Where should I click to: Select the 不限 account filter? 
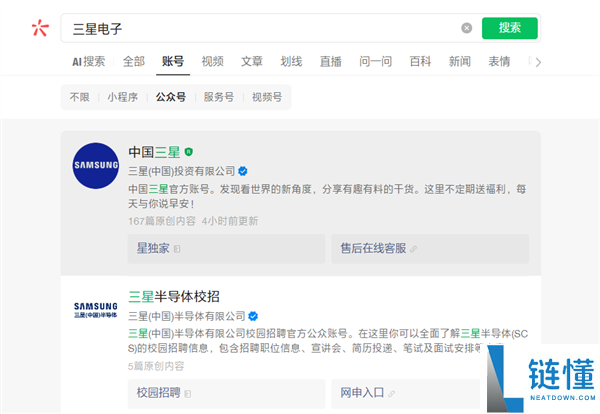tap(80, 97)
